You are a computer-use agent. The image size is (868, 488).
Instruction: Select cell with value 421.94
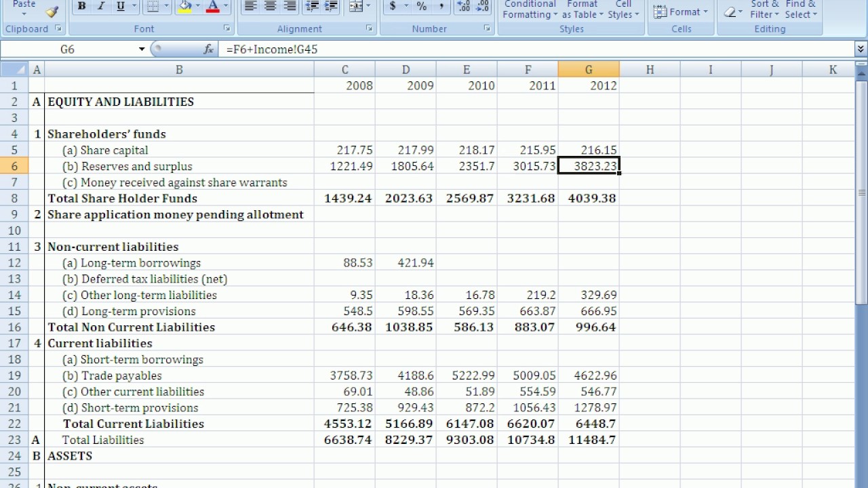(x=406, y=263)
